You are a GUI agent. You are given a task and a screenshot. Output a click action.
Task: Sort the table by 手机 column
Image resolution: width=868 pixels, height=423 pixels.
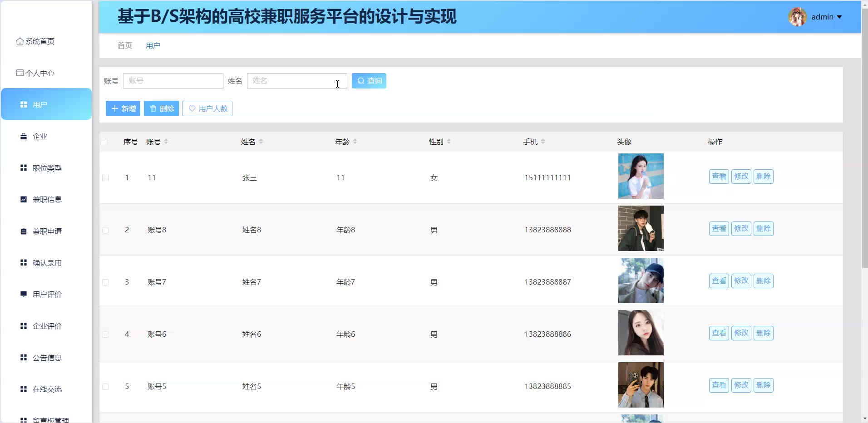point(543,142)
